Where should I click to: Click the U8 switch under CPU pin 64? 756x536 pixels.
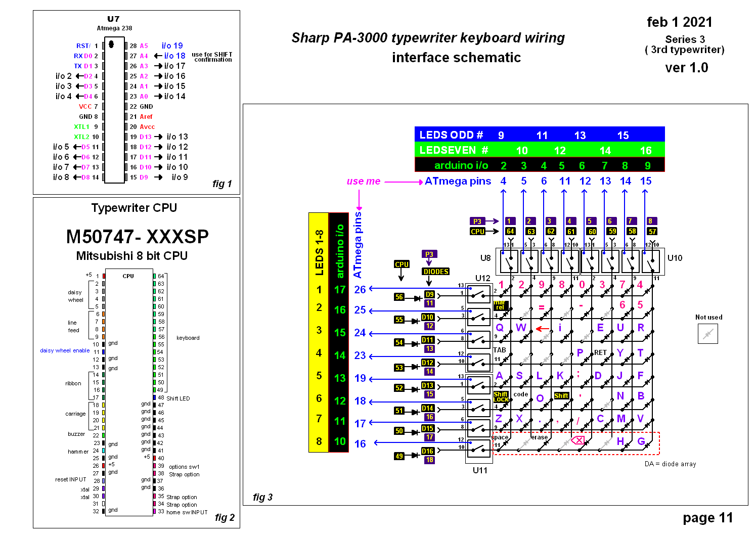[509, 261]
